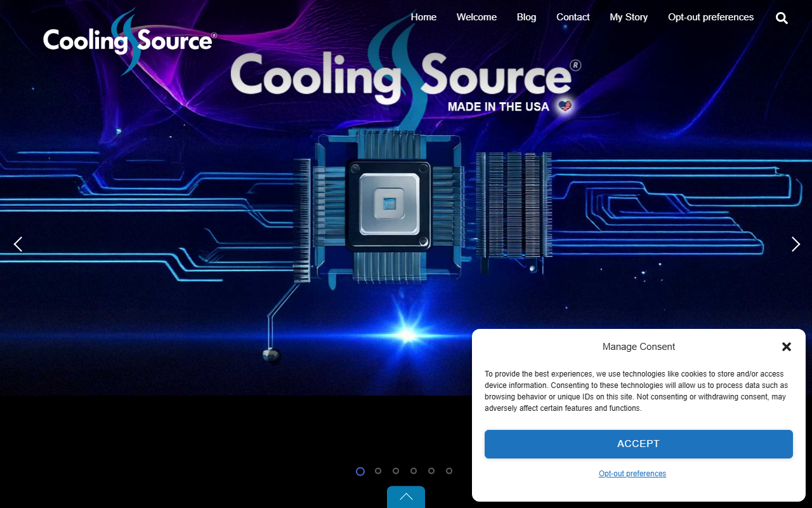Go to previous slide arrow
Viewport: 812px width, 508px height.
(x=18, y=244)
